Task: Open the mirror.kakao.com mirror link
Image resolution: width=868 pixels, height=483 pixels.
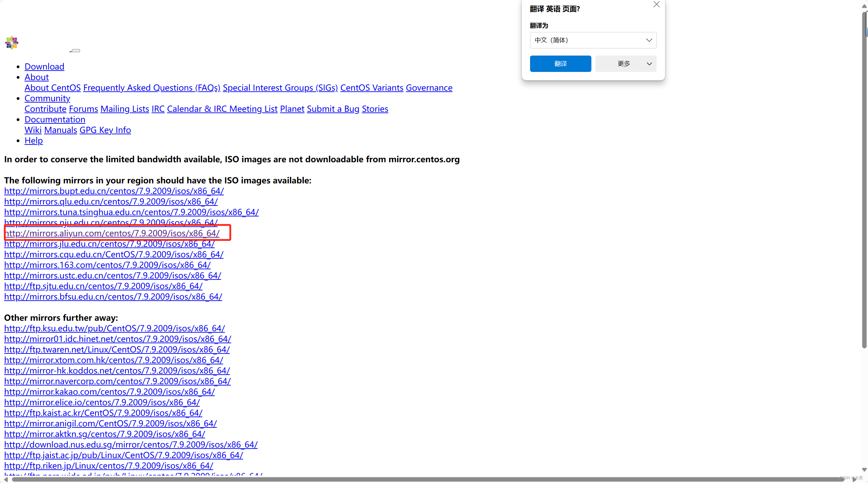Action: point(109,392)
